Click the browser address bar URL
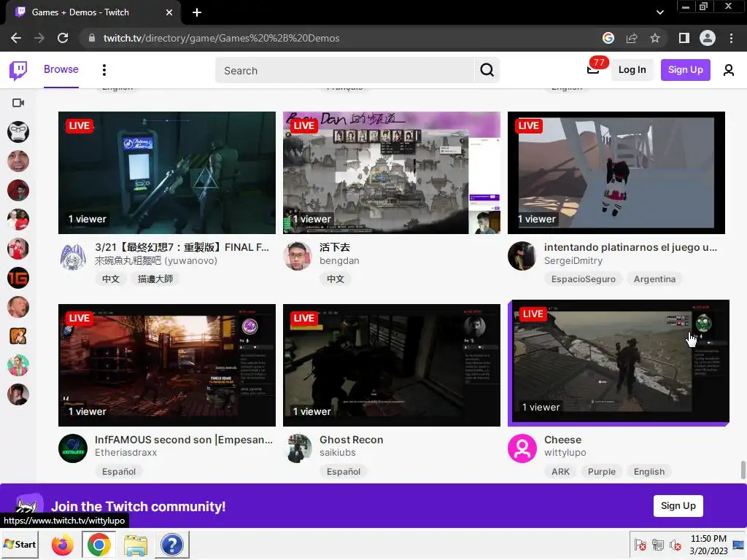The image size is (747, 560). pos(221,38)
